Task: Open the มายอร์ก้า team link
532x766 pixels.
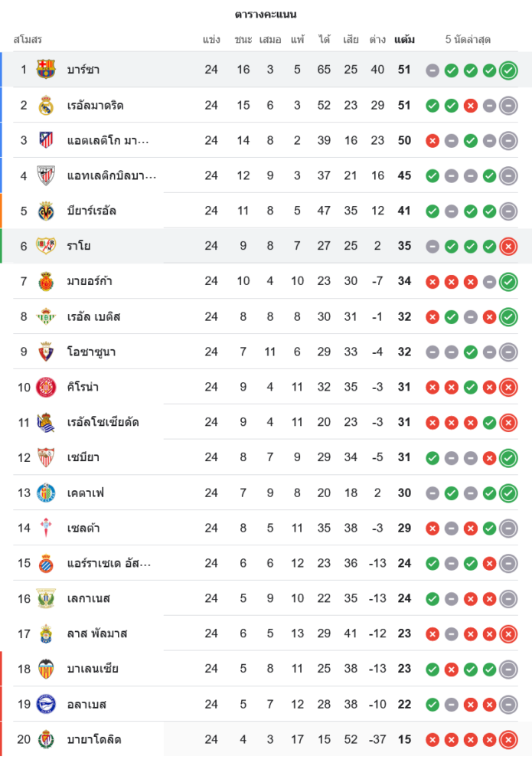Action: 90,281
